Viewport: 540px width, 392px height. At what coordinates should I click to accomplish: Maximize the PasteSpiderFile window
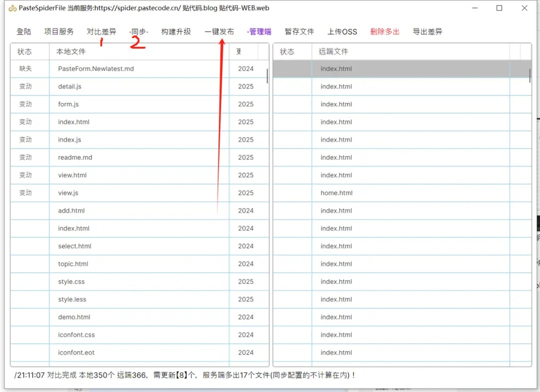pyautogui.click(x=499, y=8)
